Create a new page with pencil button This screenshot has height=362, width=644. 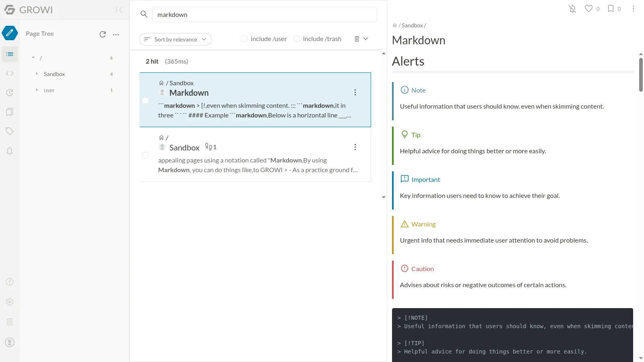[10, 33]
